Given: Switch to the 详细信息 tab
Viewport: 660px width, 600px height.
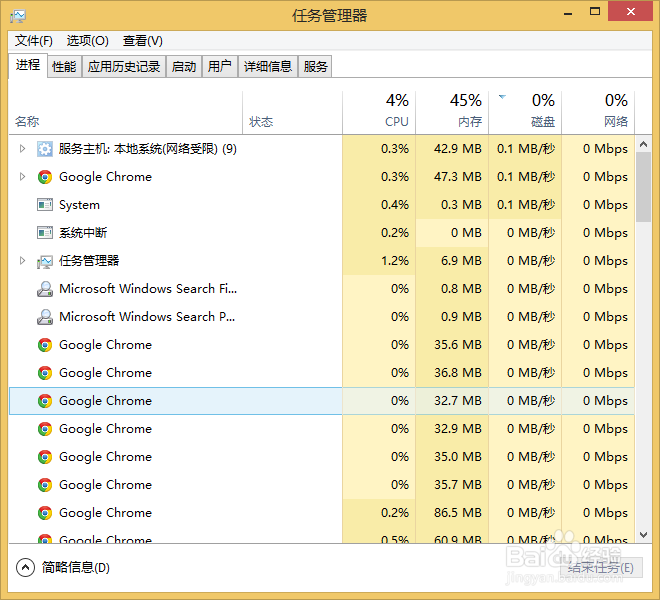Looking at the screenshot, I should point(268,67).
